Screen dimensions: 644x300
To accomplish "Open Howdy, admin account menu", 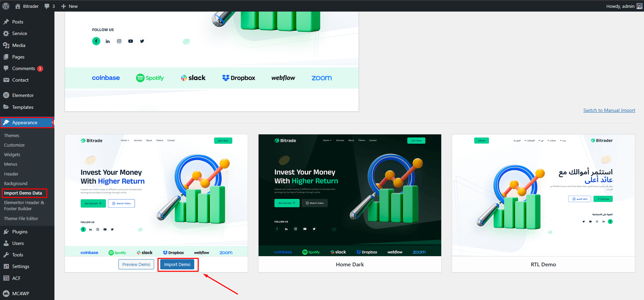I will pyautogui.click(x=620, y=6).
